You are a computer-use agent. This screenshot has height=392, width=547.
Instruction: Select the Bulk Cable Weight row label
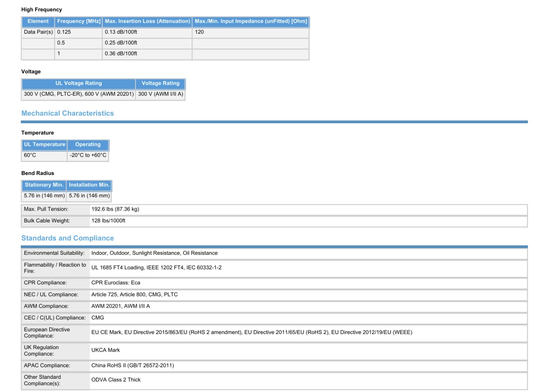(47, 221)
